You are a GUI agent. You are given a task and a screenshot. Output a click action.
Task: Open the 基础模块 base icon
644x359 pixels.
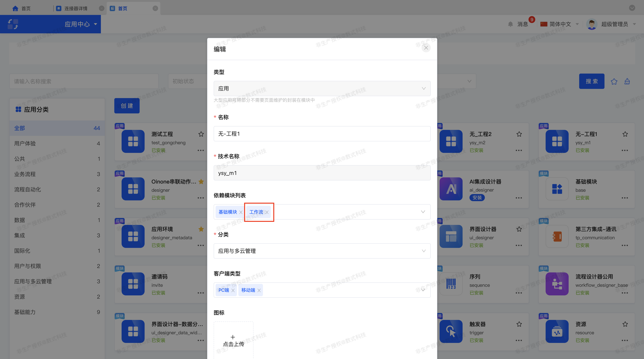pyautogui.click(x=557, y=189)
